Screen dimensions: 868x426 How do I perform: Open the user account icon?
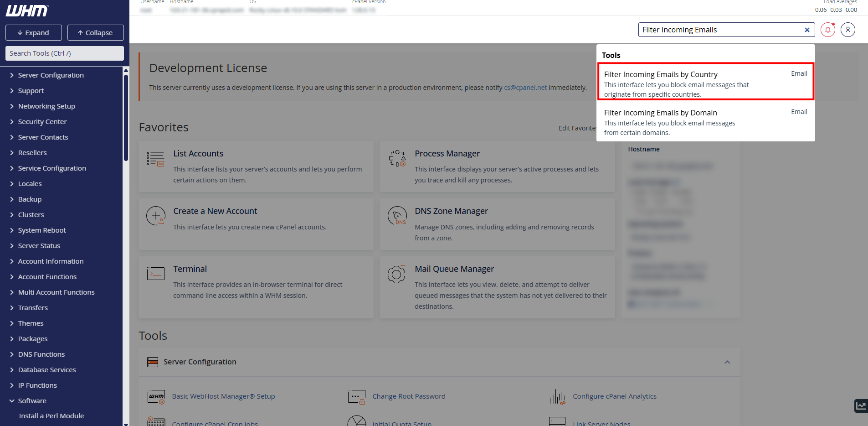848,30
